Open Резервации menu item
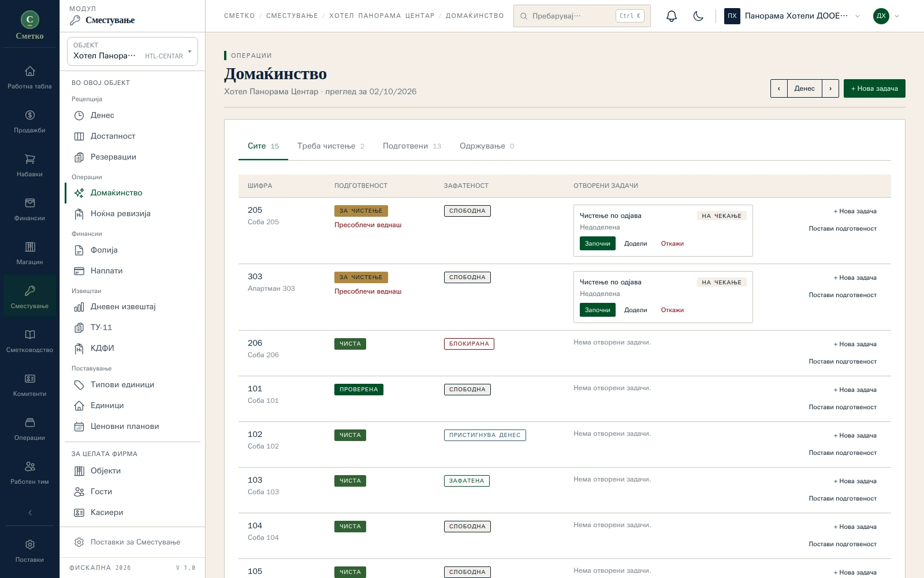924x578 pixels. coord(133,157)
